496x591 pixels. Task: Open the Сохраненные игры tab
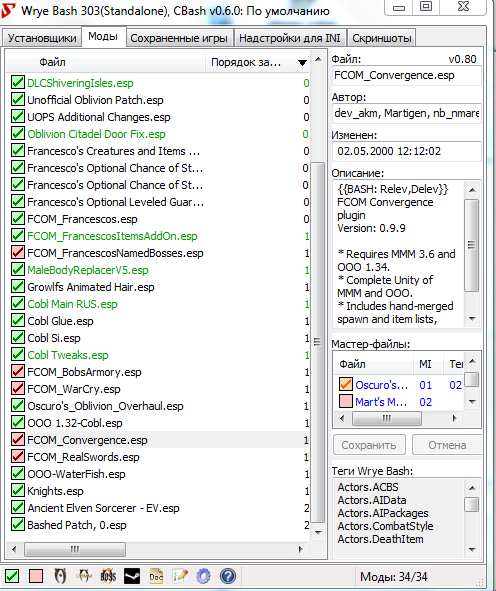pyautogui.click(x=179, y=38)
